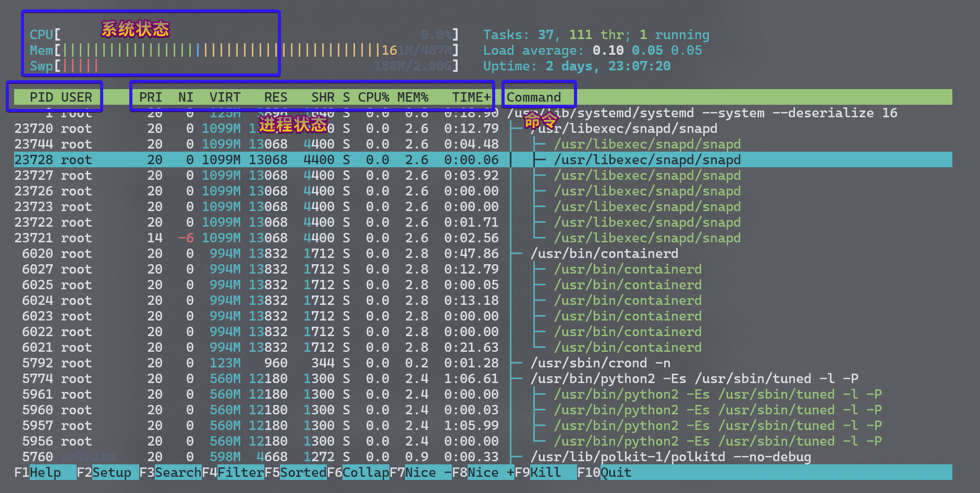Click the Mem usage meter bar

click(x=224, y=51)
